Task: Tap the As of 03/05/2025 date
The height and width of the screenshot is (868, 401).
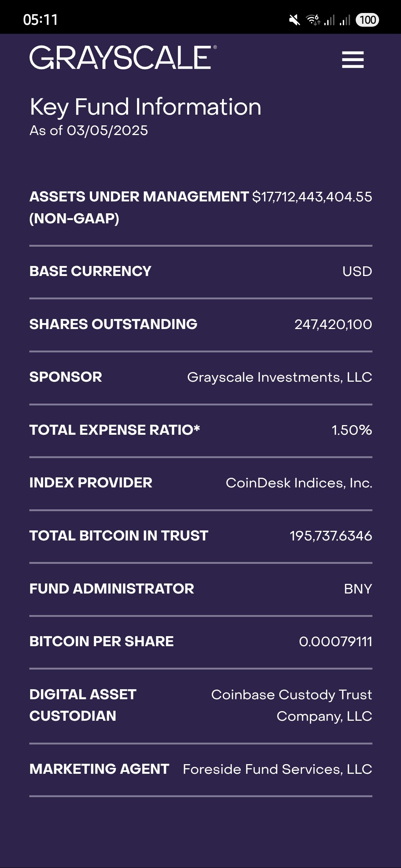Action: pos(89,131)
